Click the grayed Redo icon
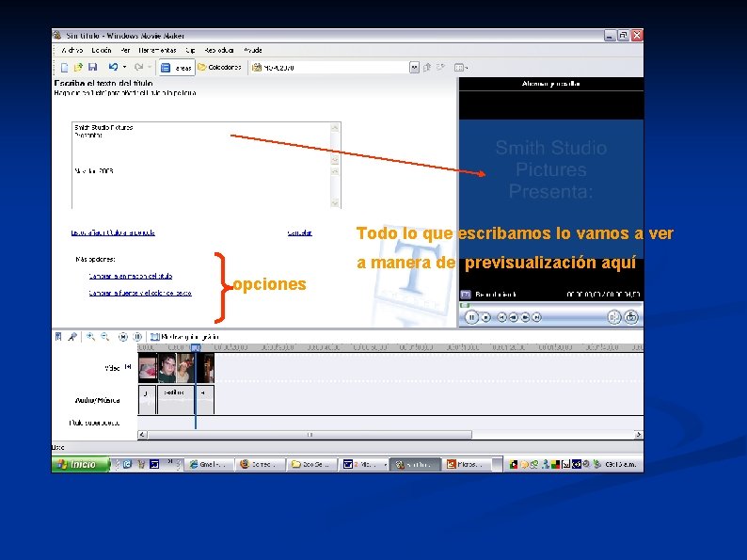 (x=138, y=68)
